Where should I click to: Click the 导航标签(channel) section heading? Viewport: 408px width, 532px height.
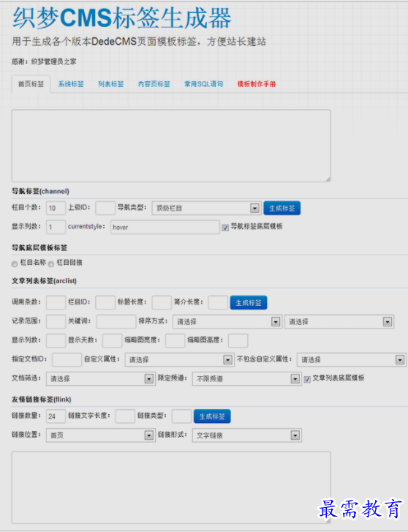(40, 191)
